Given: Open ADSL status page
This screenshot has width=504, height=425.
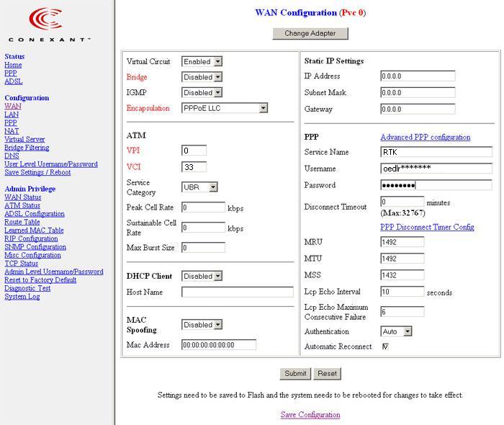Looking at the screenshot, I should pyautogui.click(x=14, y=81).
